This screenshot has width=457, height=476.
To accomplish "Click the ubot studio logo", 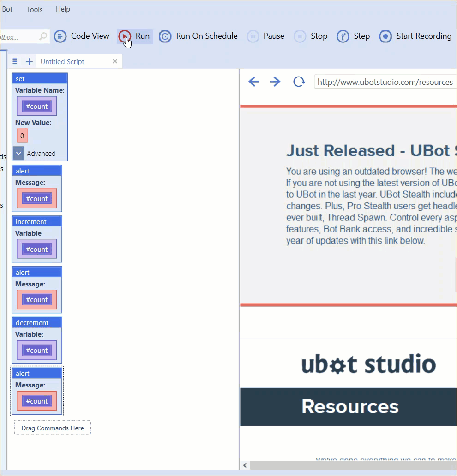I will click(x=368, y=364).
